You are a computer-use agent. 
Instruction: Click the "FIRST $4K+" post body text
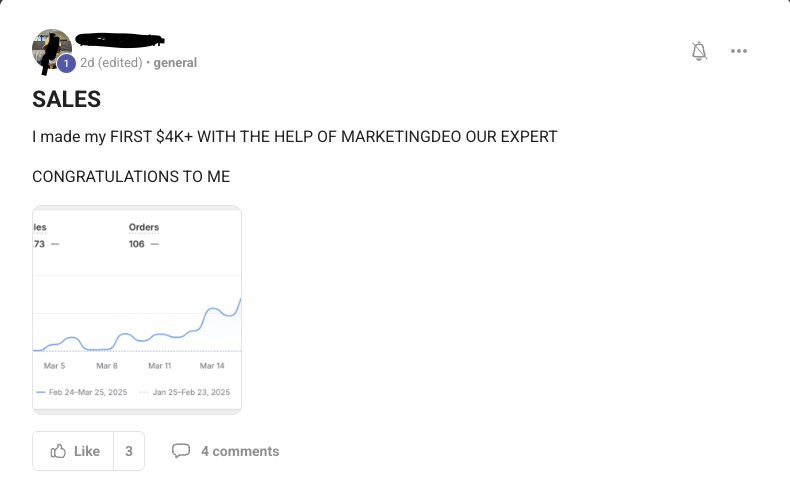click(294, 136)
